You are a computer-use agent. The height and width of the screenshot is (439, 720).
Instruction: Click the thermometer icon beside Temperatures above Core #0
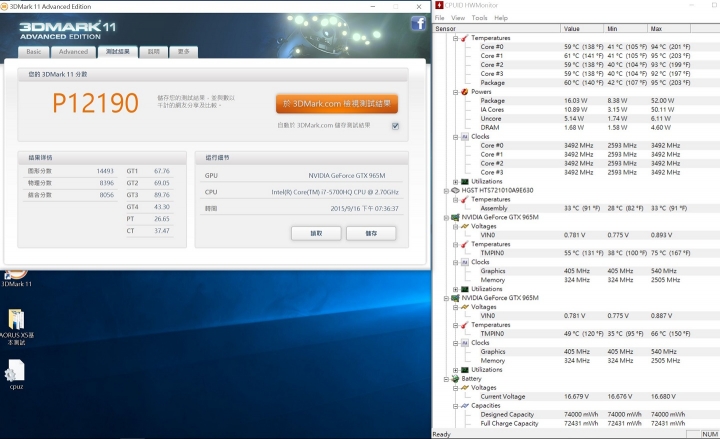[465, 38]
